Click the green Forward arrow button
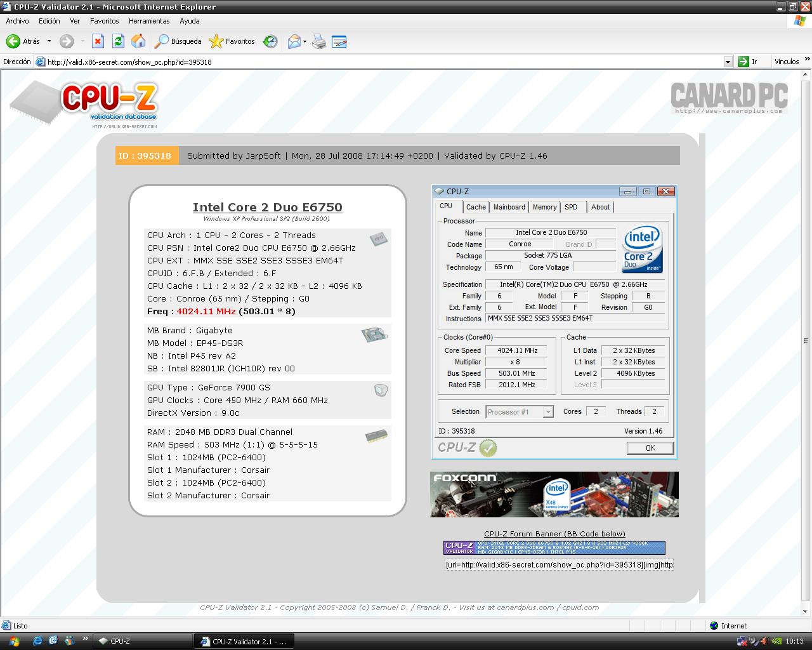Screen dimensions: 812x650 67,41
